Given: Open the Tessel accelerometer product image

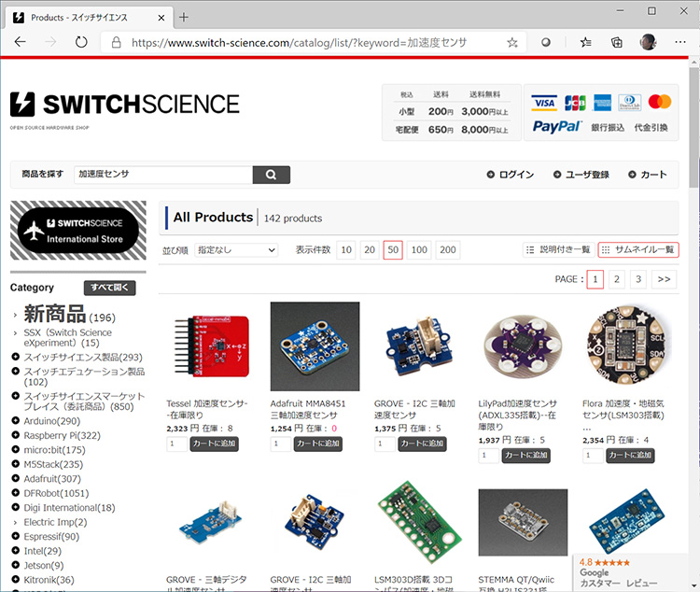Looking at the screenshot, I should pos(211,346).
